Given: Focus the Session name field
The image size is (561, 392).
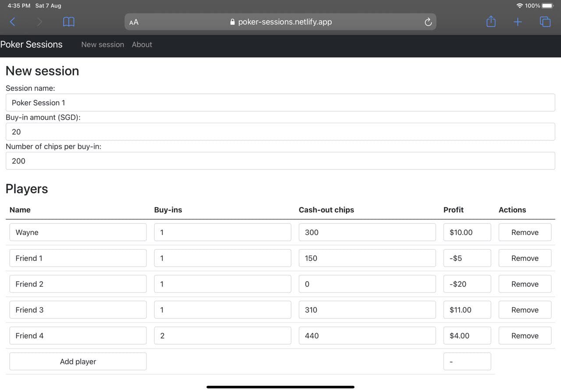Looking at the screenshot, I should 280,103.
